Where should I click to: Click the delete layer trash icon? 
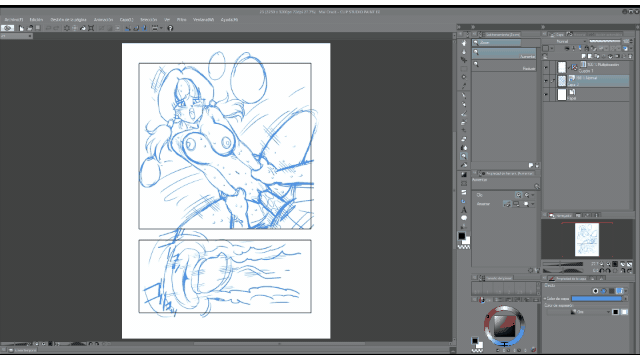click(630, 56)
